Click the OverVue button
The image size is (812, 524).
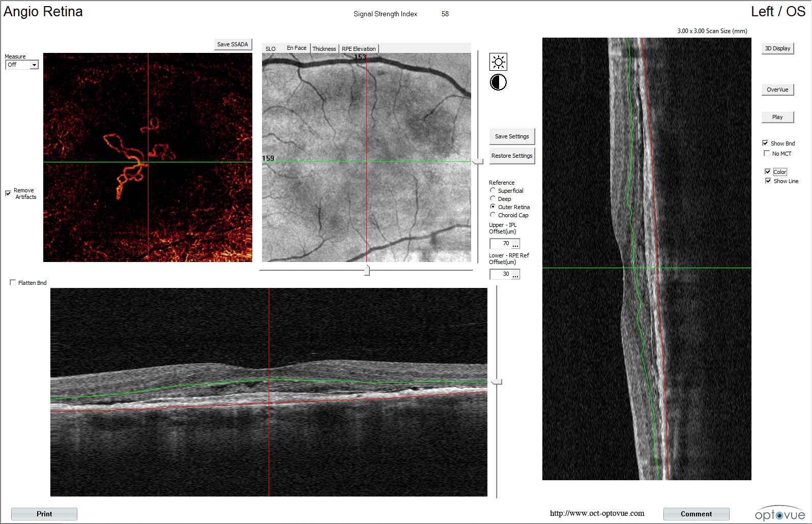777,90
